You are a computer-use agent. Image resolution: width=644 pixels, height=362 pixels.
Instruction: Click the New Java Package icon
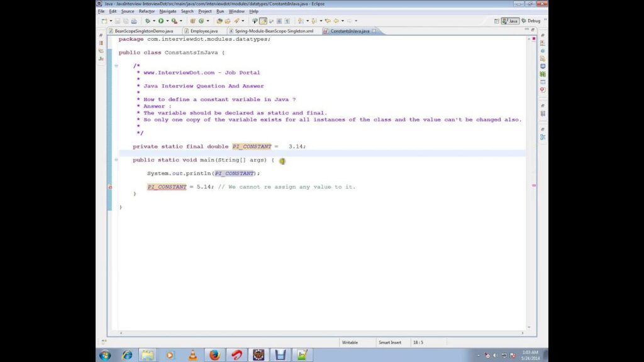(x=192, y=21)
